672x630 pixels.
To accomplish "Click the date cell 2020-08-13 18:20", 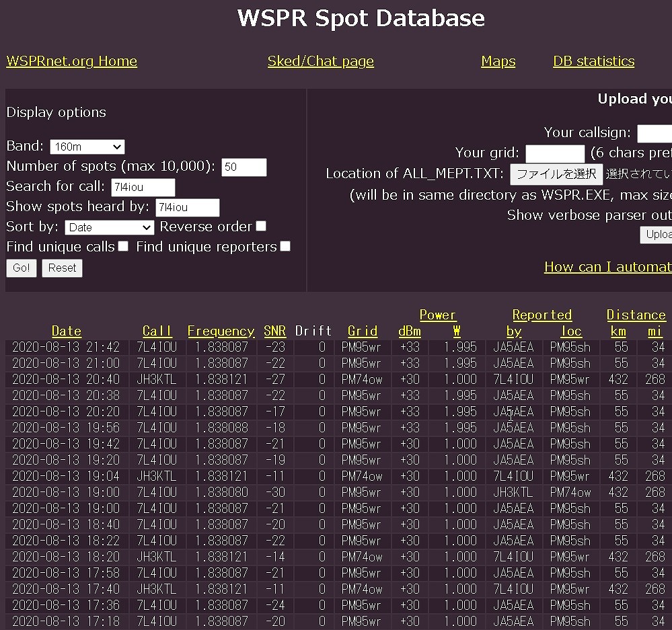I will (x=66, y=557).
